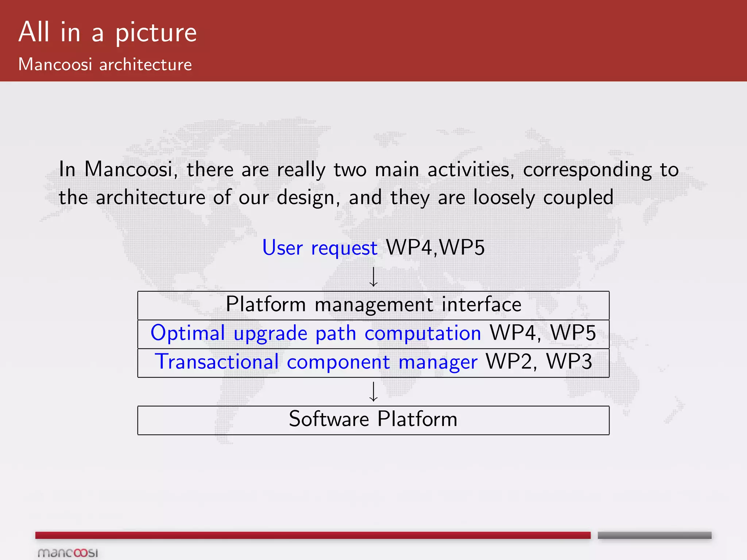
Task: Click 'Optimal upgrade path computation' text
Action: [x=316, y=334]
